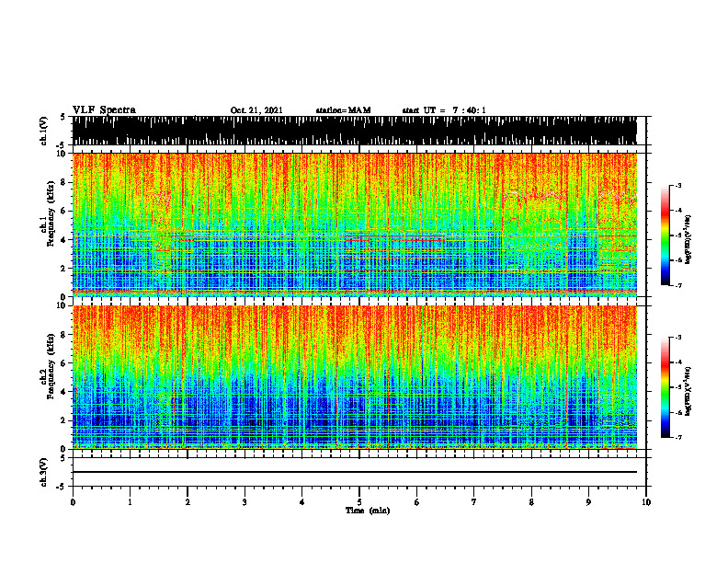The width and height of the screenshot is (728, 563).
Task: Click the ch.2 spectrogram color bar
Action: coord(665,387)
